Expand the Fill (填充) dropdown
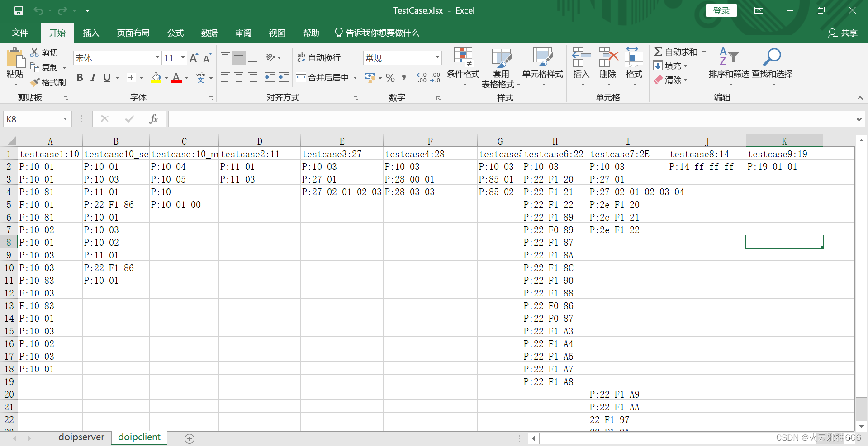868x446 pixels. pyautogui.click(x=685, y=66)
